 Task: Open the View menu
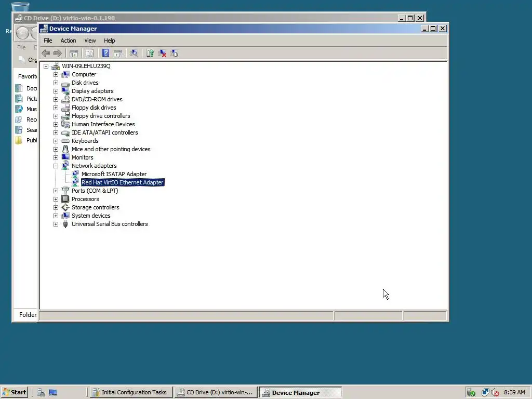tap(90, 41)
